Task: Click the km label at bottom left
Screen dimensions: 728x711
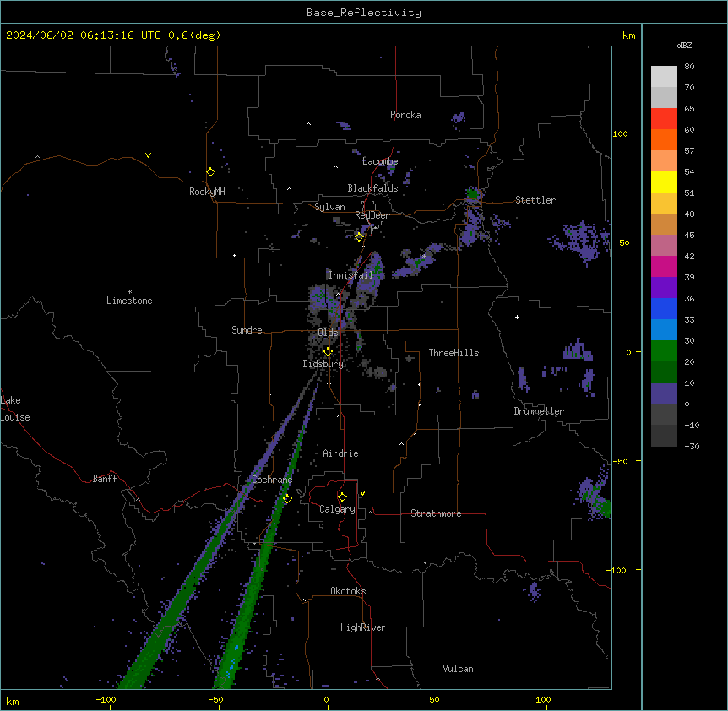Action: coord(13,702)
